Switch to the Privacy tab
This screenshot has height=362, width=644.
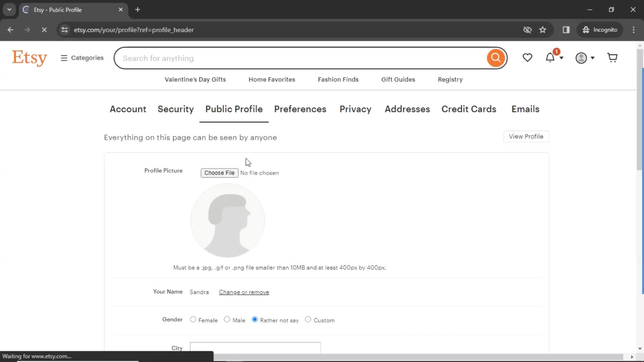coord(355,109)
